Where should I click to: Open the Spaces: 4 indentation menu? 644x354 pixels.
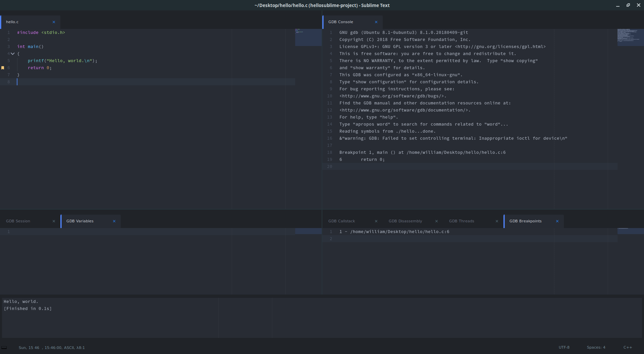point(596,348)
